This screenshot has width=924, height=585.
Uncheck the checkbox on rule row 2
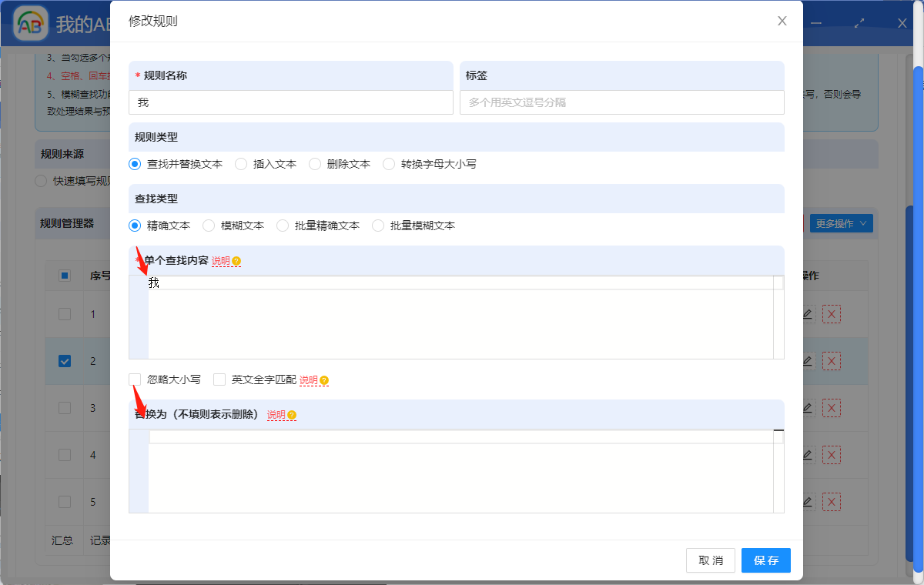64,360
